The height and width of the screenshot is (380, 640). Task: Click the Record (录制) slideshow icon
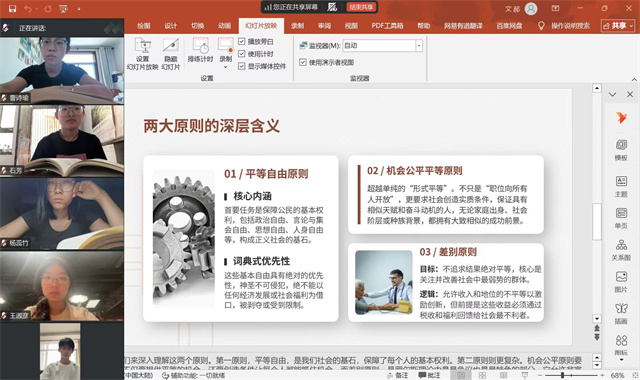pyautogui.click(x=225, y=46)
